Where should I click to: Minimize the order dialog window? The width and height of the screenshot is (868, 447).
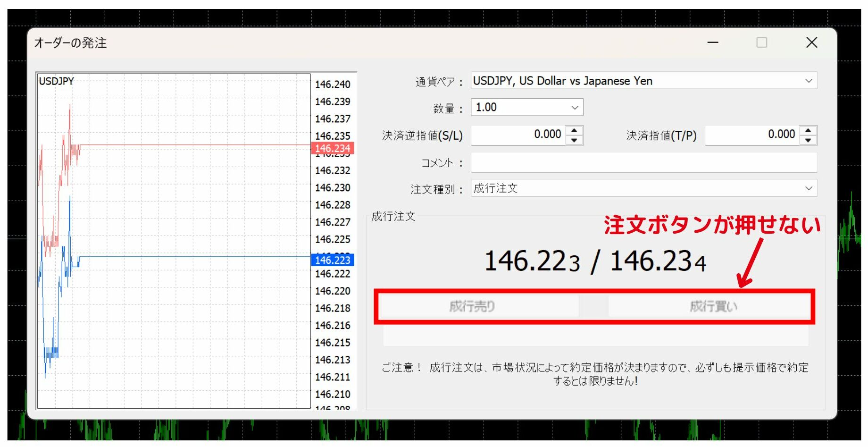click(713, 42)
